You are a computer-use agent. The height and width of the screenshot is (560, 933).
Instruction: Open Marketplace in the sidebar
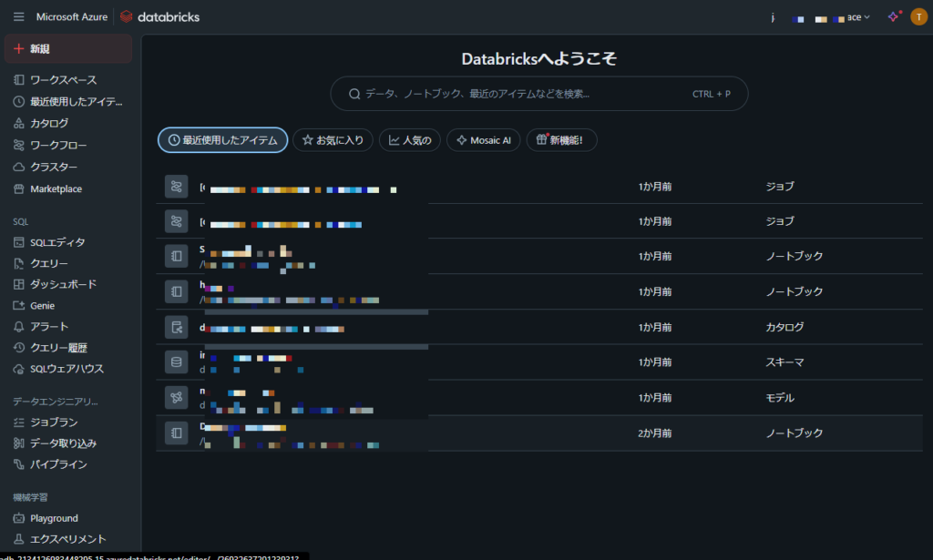click(56, 189)
